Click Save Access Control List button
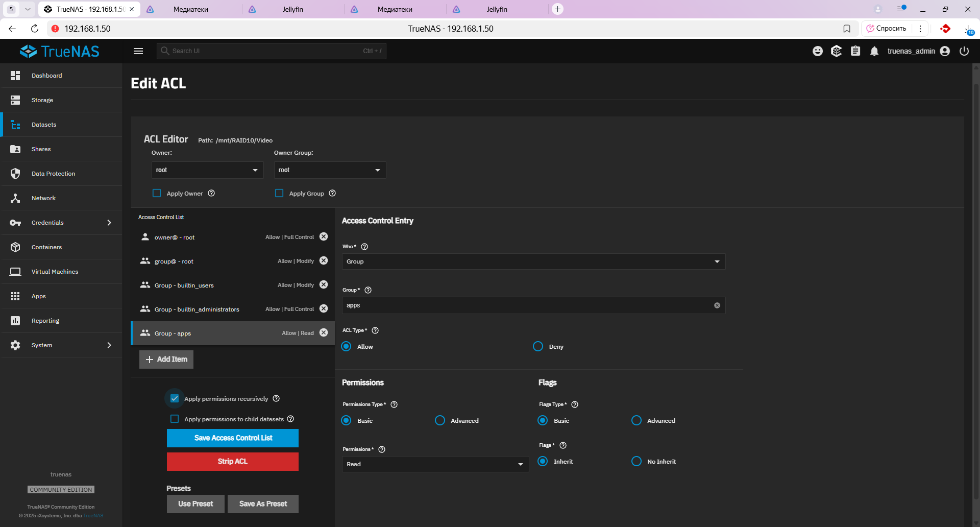980x527 pixels. (x=233, y=438)
